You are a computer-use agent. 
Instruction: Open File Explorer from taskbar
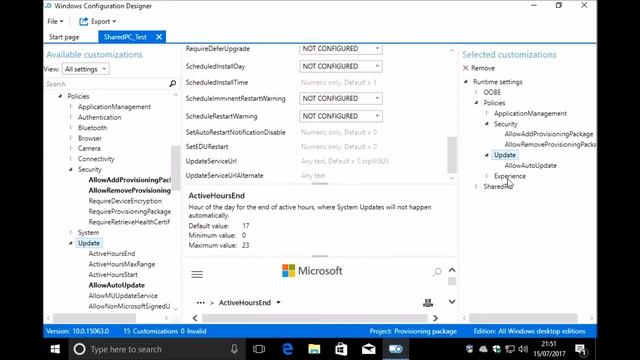pos(314,349)
